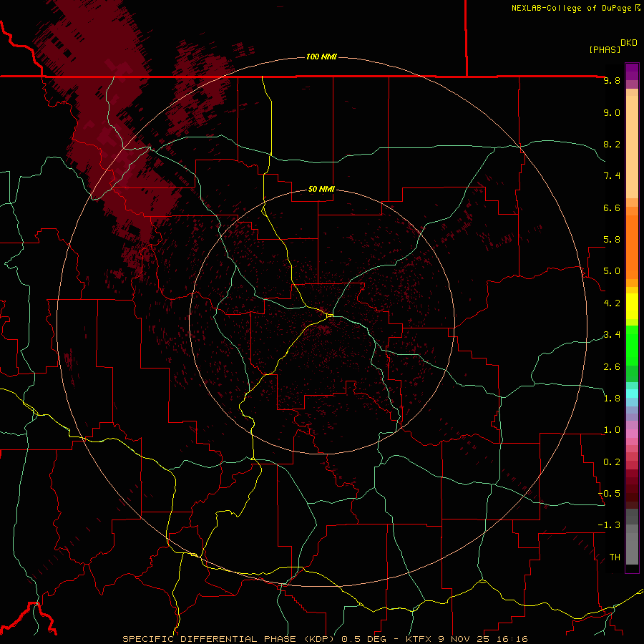Click the 2.6 scale value
This screenshot has height=644, width=644.
coord(612,366)
